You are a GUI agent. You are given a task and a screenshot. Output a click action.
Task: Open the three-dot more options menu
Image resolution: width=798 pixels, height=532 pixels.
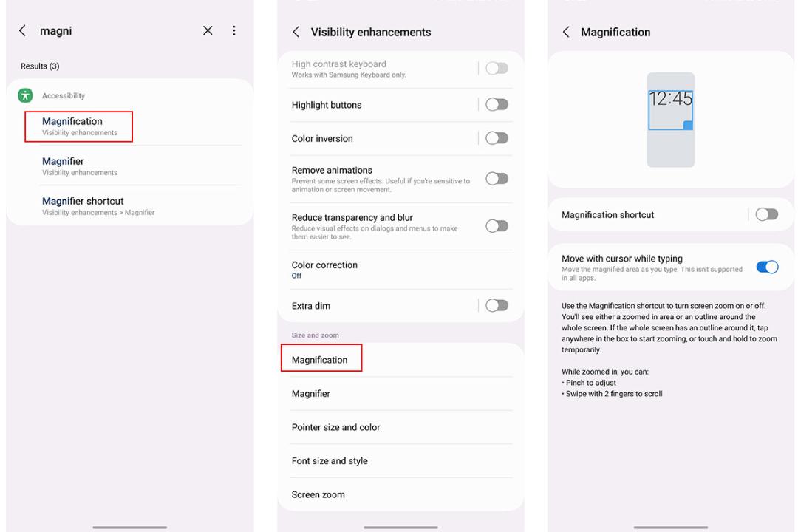tap(234, 30)
